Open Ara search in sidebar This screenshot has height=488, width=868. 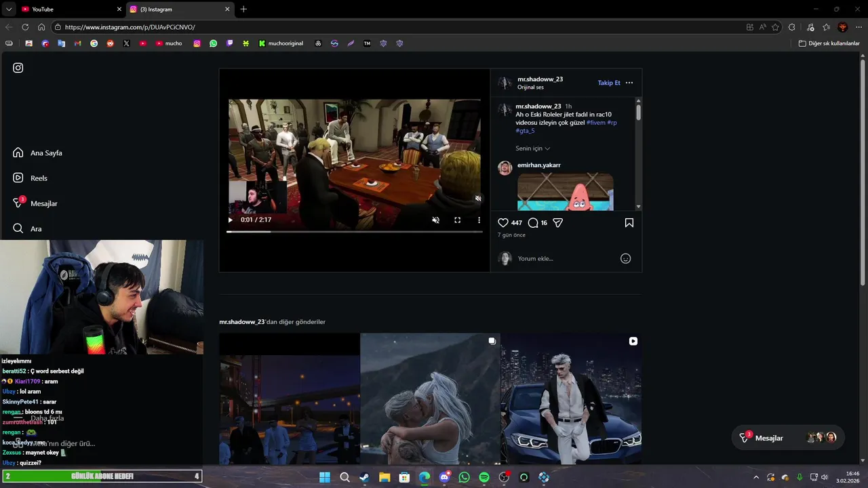[27, 228]
